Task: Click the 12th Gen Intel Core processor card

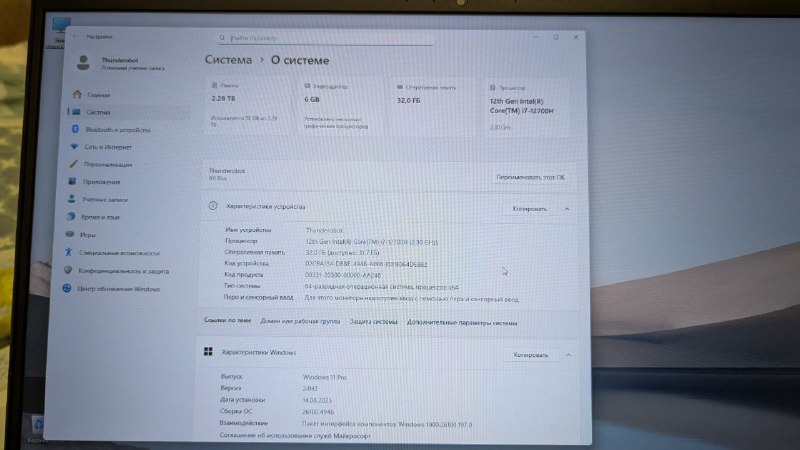Action: (527, 108)
